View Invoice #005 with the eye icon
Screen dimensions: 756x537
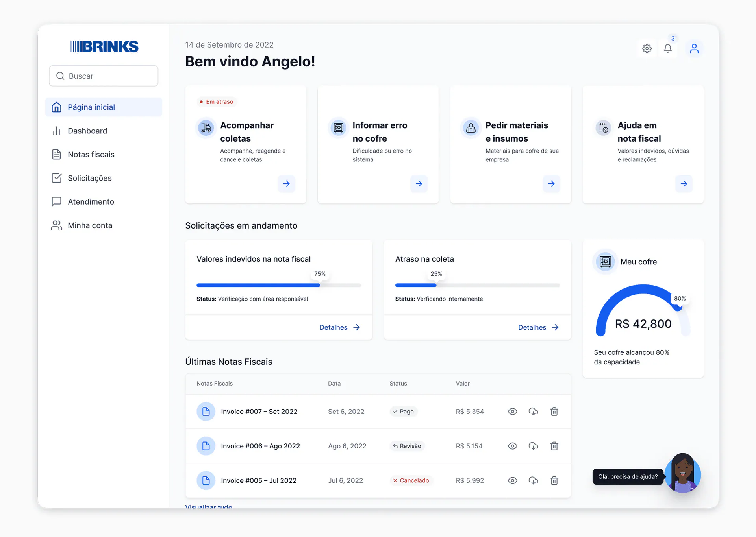[x=512, y=480]
